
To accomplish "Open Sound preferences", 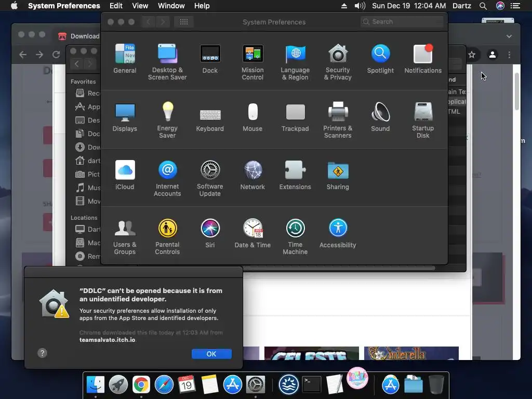I will pos(380,117).
